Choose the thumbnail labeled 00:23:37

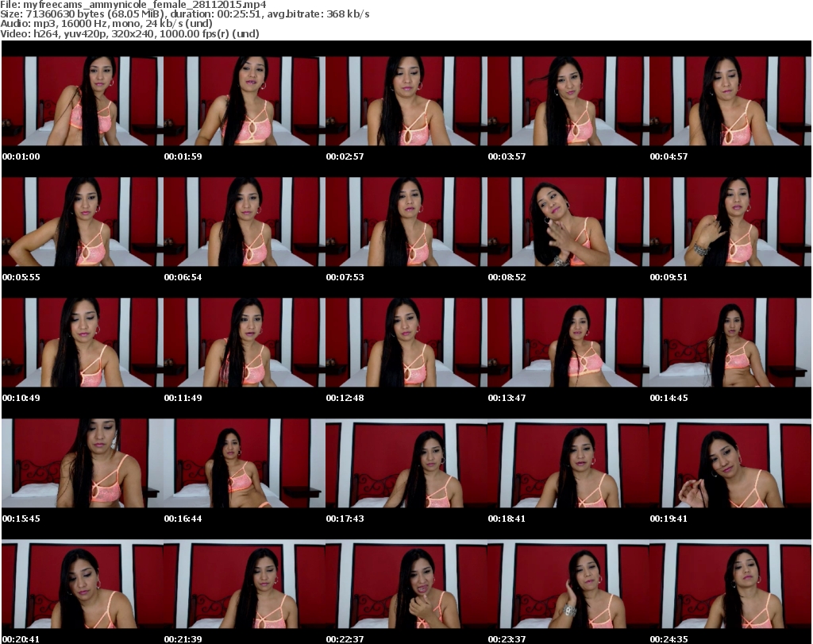568,584
